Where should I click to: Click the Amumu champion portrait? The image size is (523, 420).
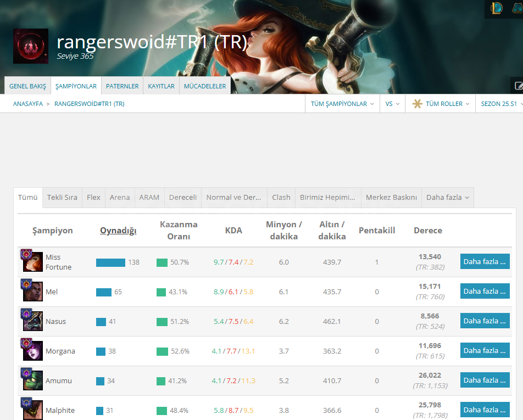[x=33, y=380]
